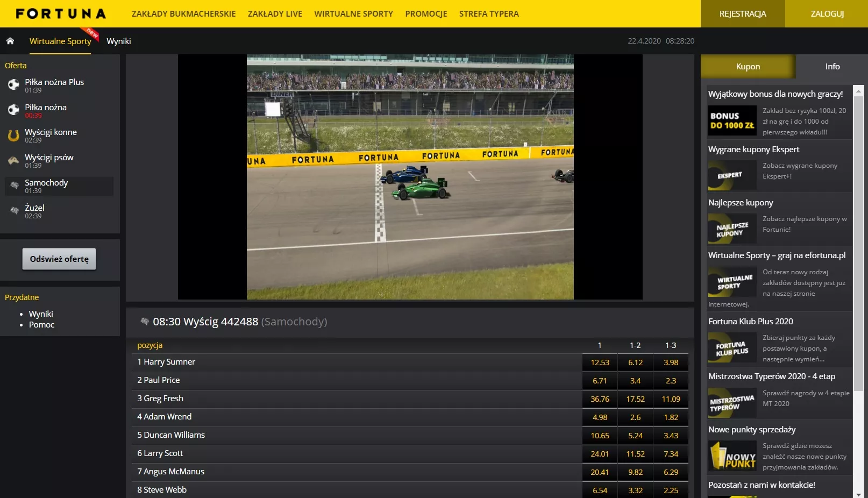Click the Fortuna logo in the header
The height and width of the screenshot is (498, 868).
click(61, 13)
